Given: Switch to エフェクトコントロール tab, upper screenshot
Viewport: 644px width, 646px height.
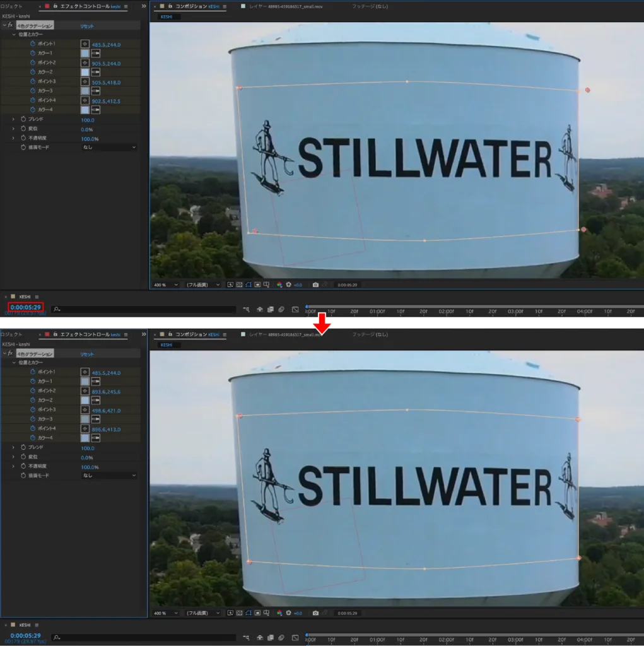Looking at the screenshot, I should (x=90, y=6).
